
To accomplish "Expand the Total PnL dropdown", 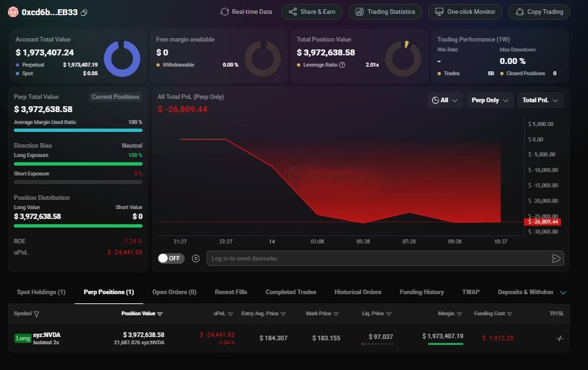I will click(540, 100).
